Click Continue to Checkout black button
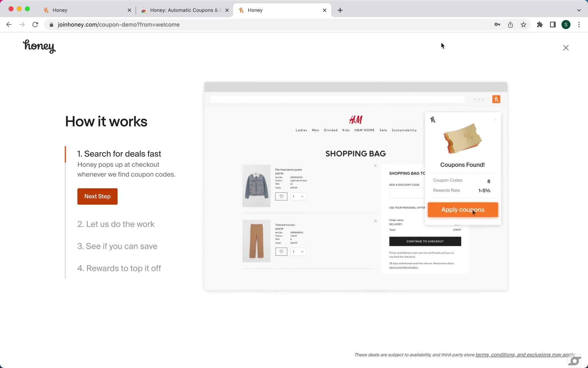 (x=424, y=241)
